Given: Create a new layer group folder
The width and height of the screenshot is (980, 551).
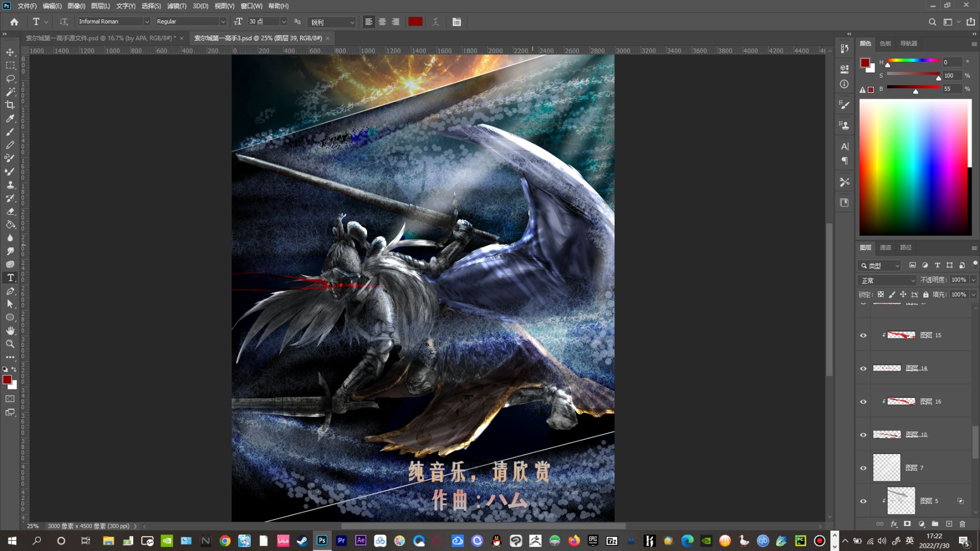Looking at the screenshot, I should click(935, 524).
